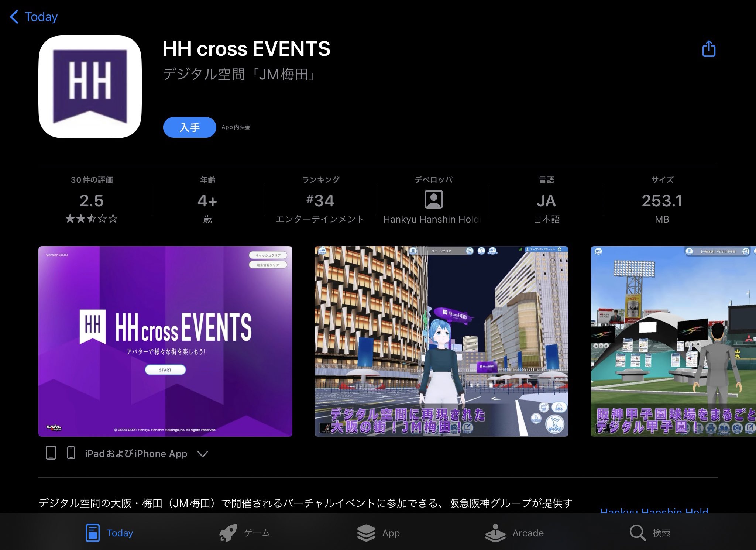This screenshot has height=550, width=756.
Task: Tap the developer profile icon
Action: point(433,200)
